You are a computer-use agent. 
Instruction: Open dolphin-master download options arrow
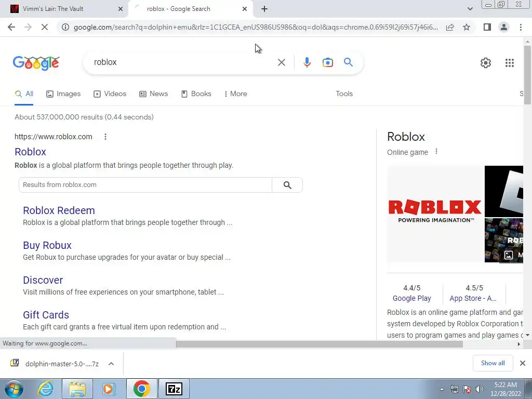(x=111, y=364)
